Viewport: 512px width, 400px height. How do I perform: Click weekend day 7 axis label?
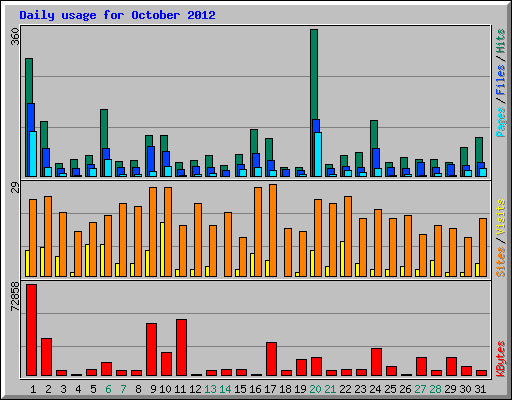123,389
